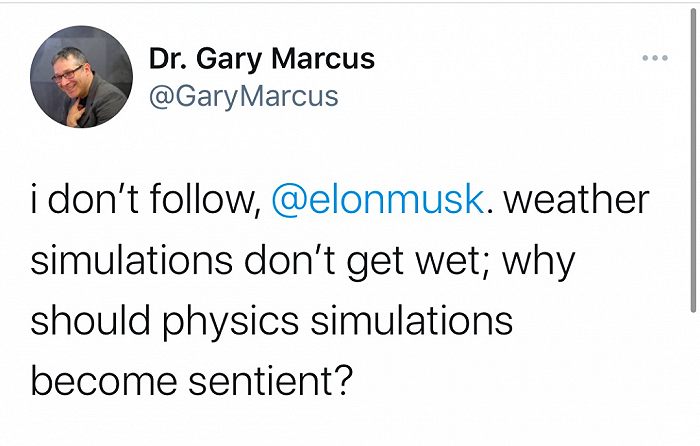Open the Dr. Gary Marcus display name
The image size is (700, 446).
point(262,59)
